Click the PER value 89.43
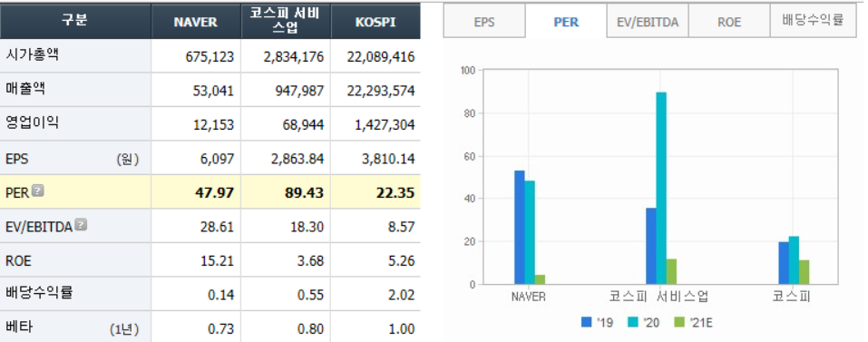Image resolution: width=868 pixels, height=342 pixels. [x=305, y=193]
